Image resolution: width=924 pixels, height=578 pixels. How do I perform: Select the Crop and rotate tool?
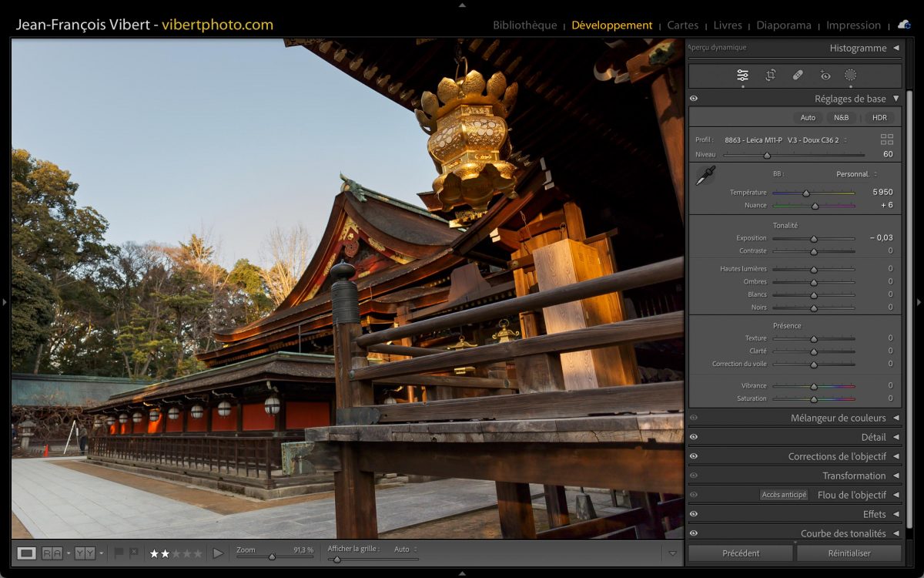pyautogui.click(x=770, y=76)
